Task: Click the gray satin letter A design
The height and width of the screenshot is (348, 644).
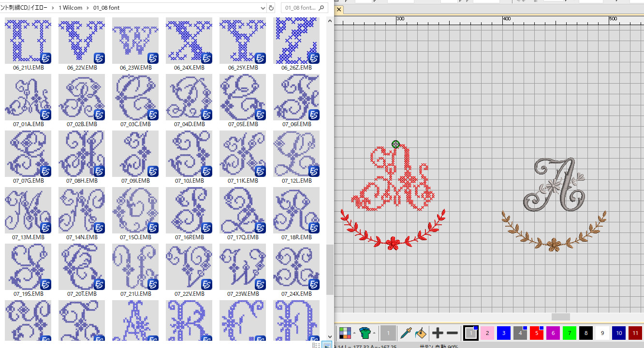Action: click(555, 185)
